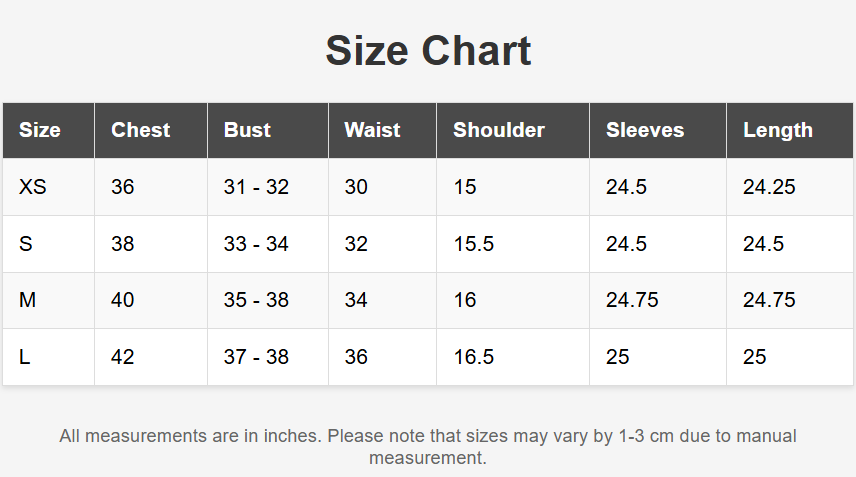
Task: Click the Waist column header
Action: tap(372, 130)
